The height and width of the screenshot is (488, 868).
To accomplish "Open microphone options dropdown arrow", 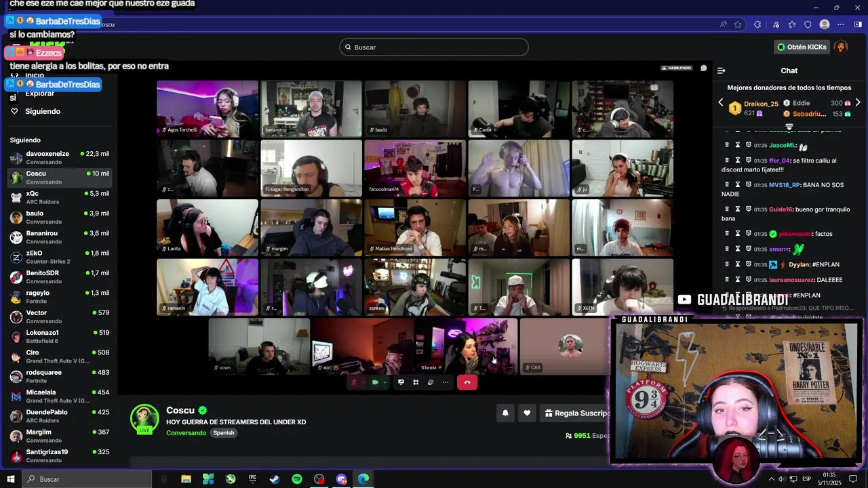I will 363,382.
